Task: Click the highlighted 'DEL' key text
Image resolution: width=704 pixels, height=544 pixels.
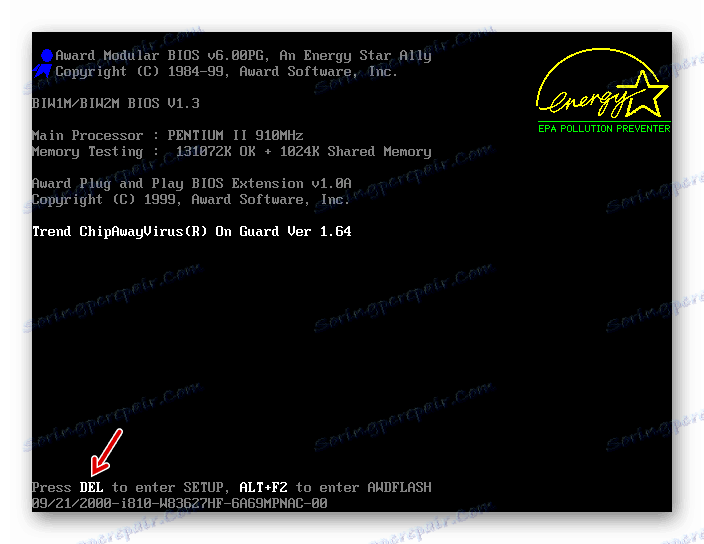Action: coord(92,487)
